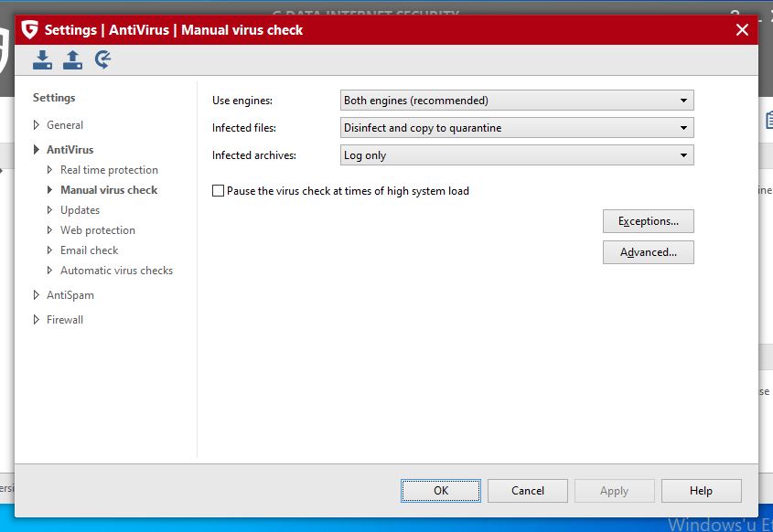Image resolution: width=773 pixels, height=532 pixels.
Task: Click the triangle beside Manual virus check
Action: pos(49,189)
